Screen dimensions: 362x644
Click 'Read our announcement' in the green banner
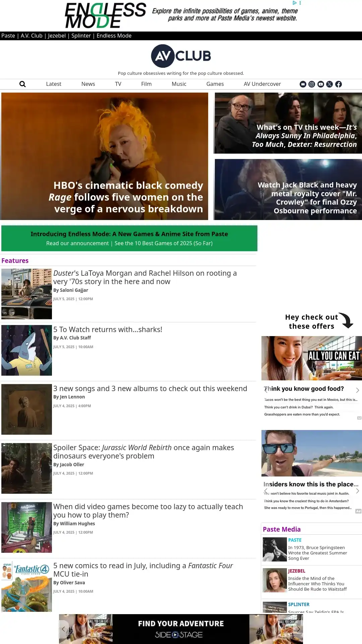77,243
